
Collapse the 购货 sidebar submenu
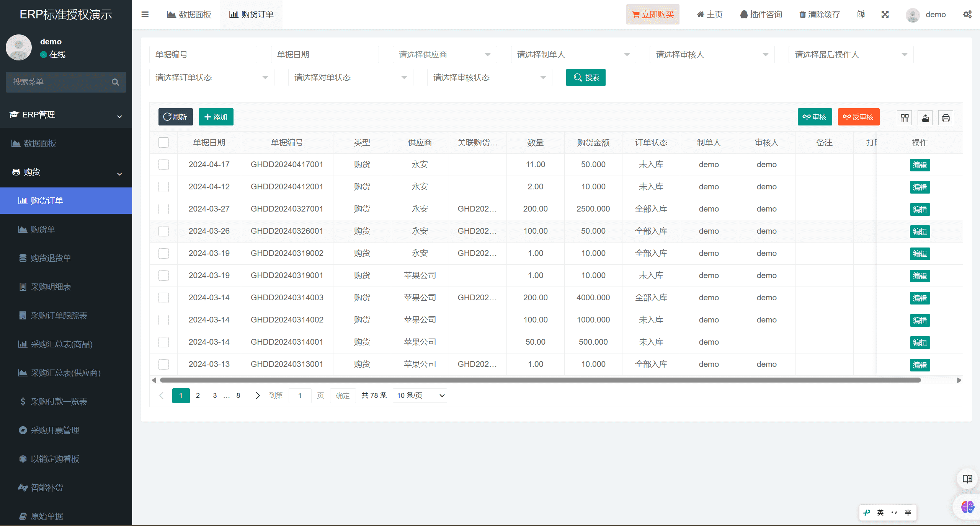click(66, 172)
